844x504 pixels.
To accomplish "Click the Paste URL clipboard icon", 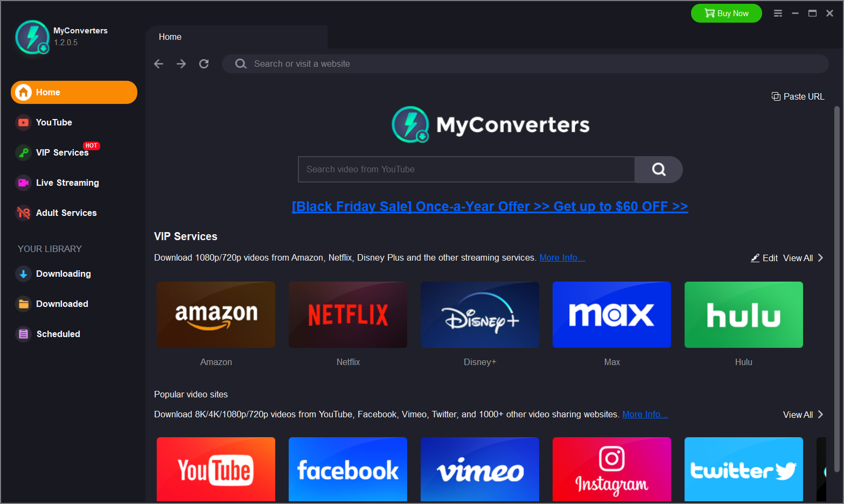I will (x=776, y=96).
